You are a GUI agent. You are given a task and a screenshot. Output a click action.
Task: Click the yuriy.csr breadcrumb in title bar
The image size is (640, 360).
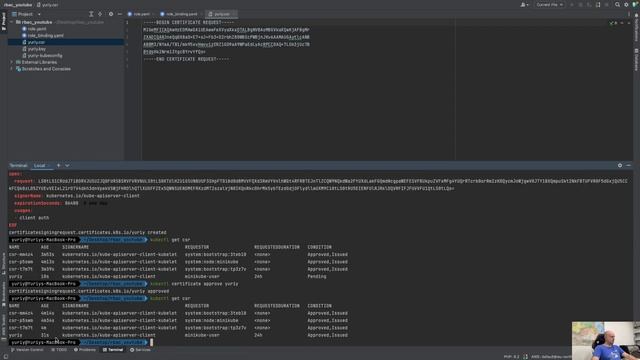48,5
